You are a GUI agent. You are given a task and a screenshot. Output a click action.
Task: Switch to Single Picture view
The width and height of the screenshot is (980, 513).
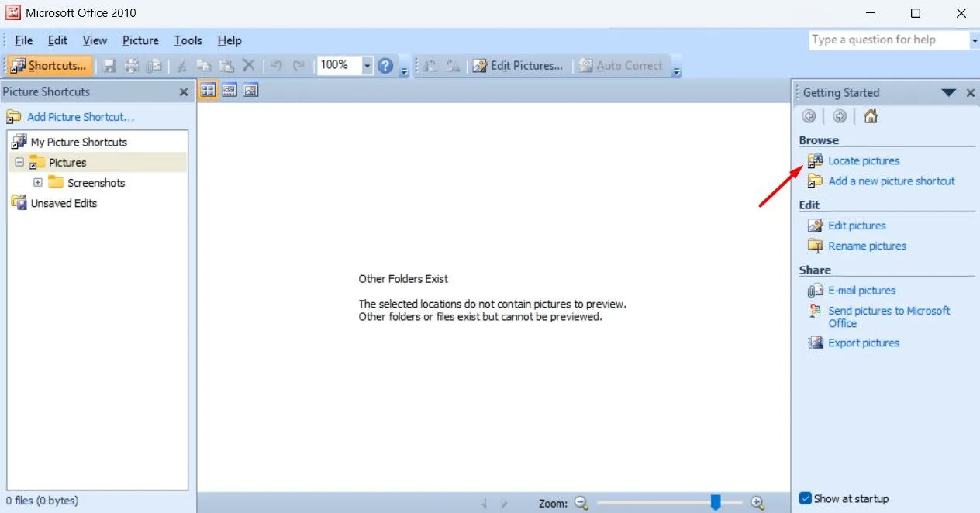point(249,90)
